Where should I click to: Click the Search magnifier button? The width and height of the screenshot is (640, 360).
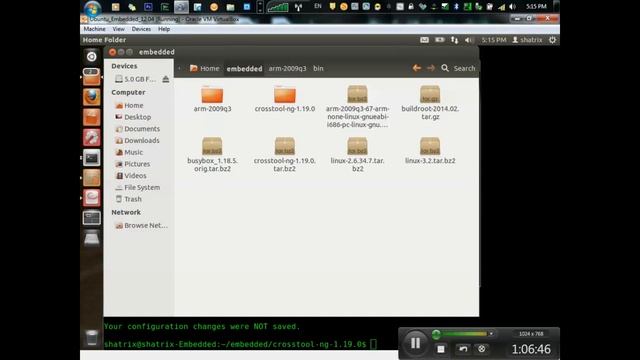click(x=445, y=68)
